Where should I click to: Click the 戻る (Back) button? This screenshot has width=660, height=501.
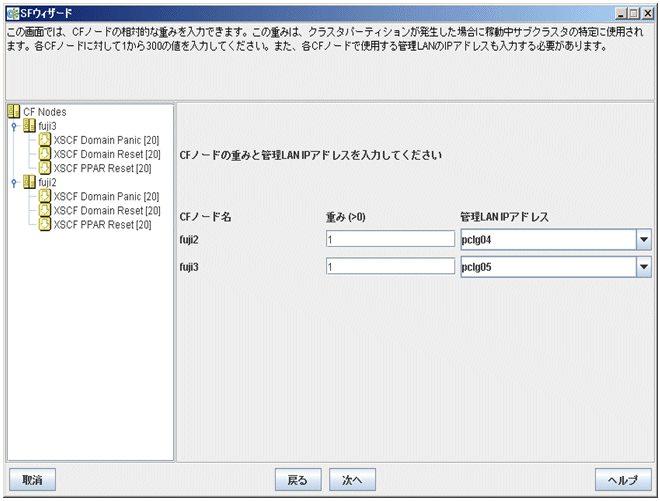tap(298, 480)
